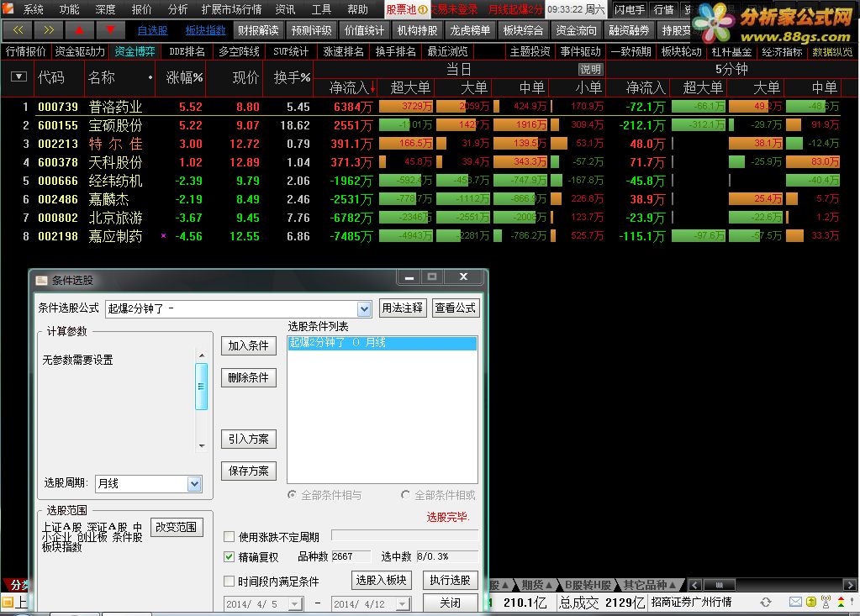Open the mail envelope icon in status bar

(x=795, y=603)
